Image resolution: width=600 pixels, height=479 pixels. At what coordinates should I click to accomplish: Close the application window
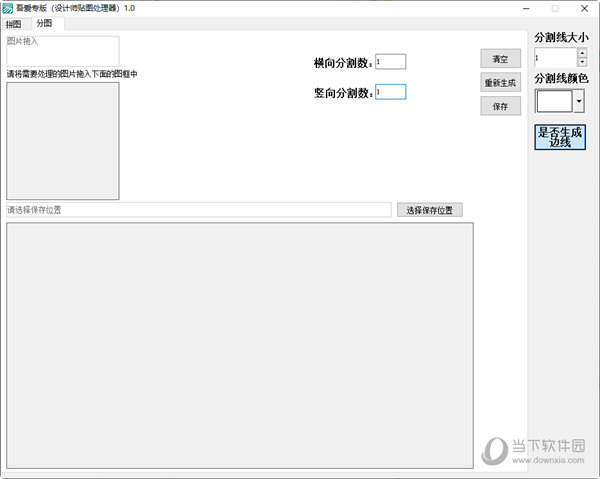(585, 8)
